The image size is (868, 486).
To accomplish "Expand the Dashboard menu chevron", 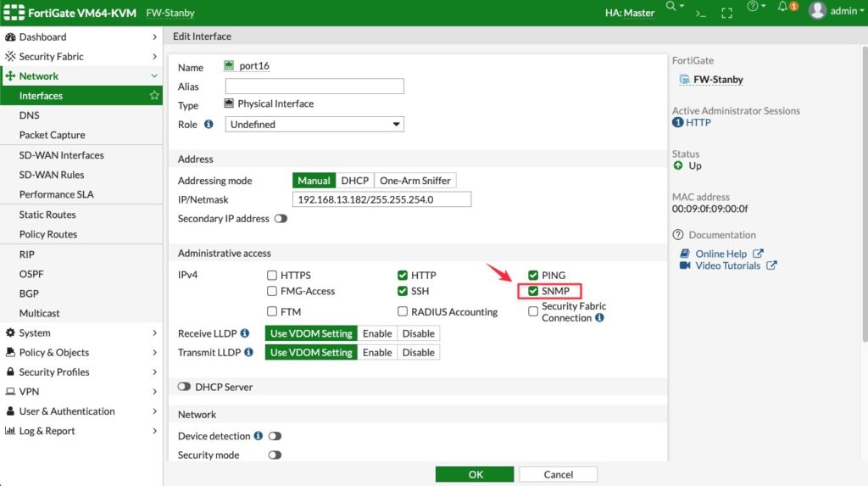I will click(x=154, y=37).
